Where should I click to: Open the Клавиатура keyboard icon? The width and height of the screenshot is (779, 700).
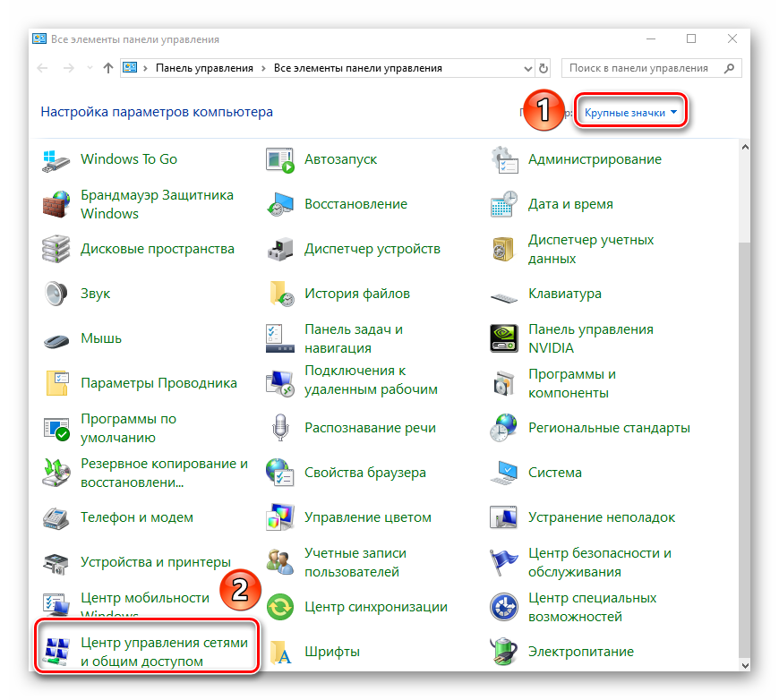click(504, 297)
